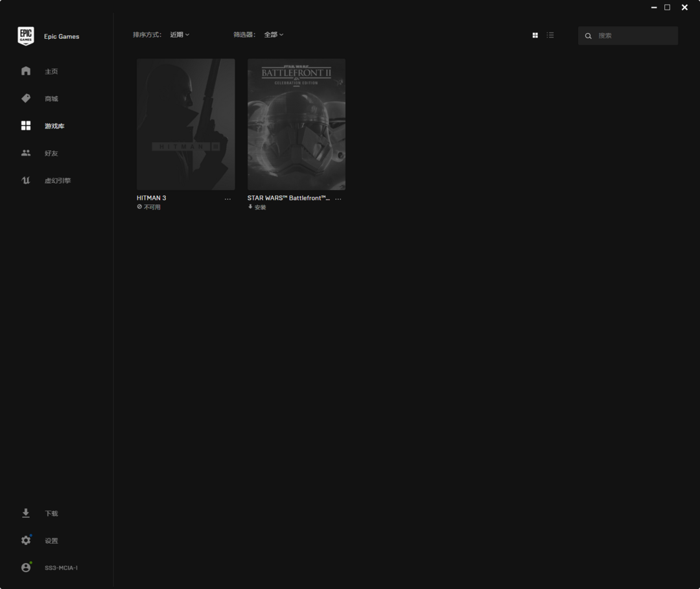Select the 游戏库 library grid icon
700x589 pixels.
pos(26,126)
